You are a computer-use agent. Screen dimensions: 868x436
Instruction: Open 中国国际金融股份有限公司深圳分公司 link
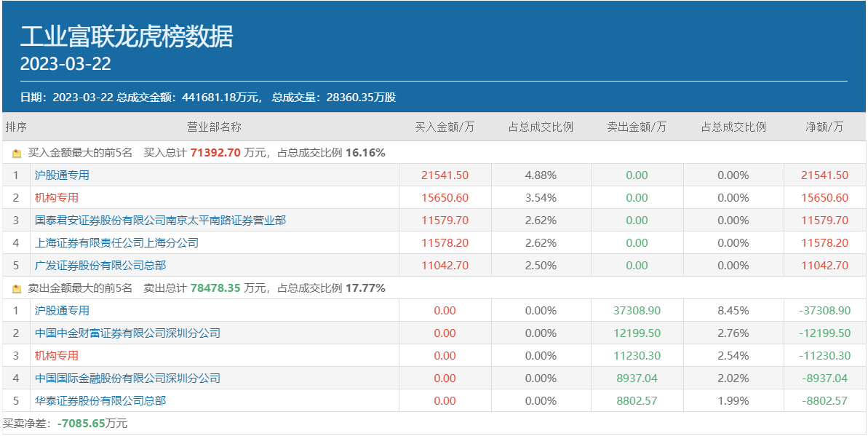coord(127,378)
